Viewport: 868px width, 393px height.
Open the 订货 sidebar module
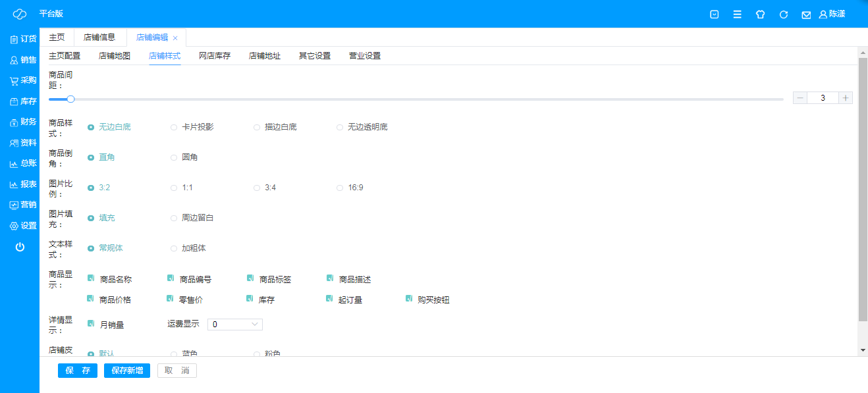[x=23, y=39]
